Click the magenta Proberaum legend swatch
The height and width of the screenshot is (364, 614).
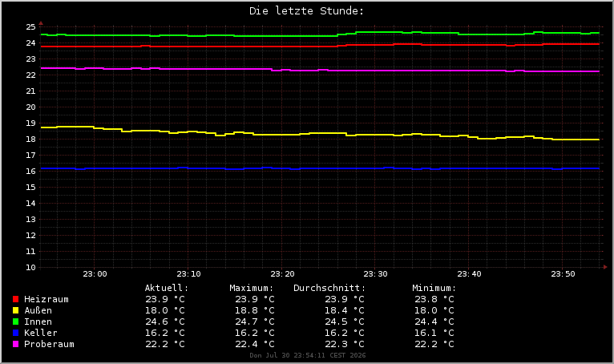pos(16,344)
